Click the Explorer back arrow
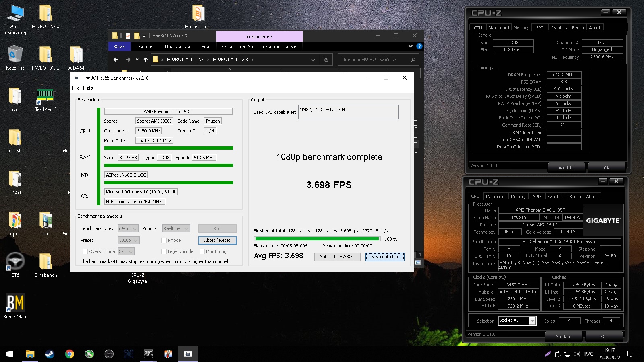The width and height of the screenshot is (644, 362). pos(116,60)
